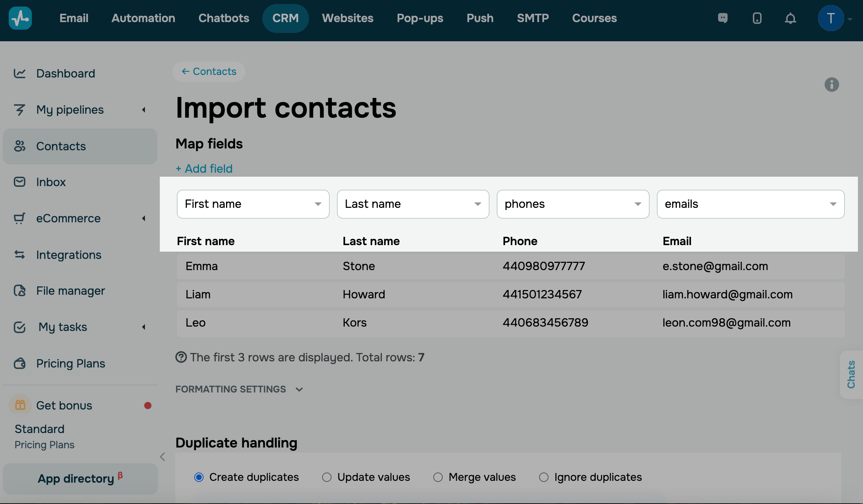
Task: Open the Chatbots tab
Action: tap(224, 18)
